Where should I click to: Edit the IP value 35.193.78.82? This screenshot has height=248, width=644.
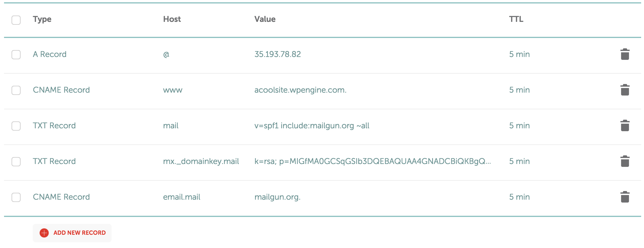(x=277, y=54)
